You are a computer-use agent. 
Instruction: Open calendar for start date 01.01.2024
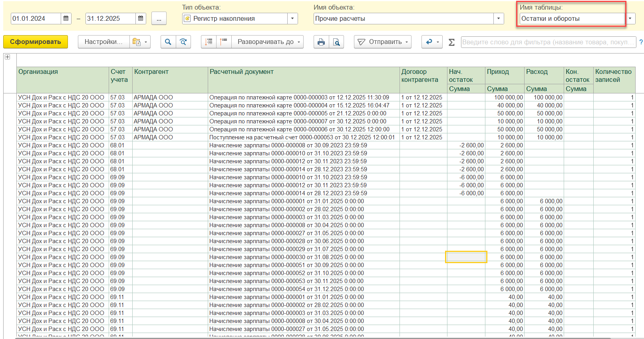pos(66,19)
